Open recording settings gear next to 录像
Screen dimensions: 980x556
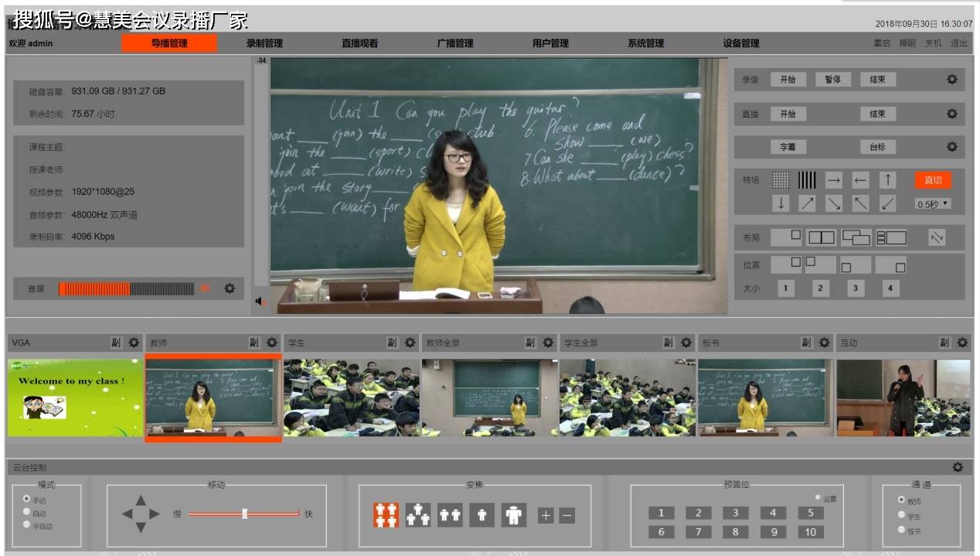click(x=952, y=80)
